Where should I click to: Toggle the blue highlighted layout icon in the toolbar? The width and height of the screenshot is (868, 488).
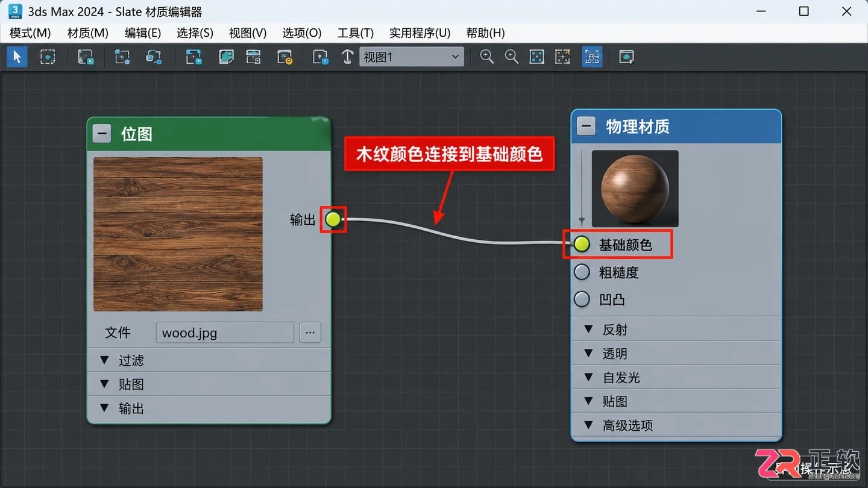point(592,57)
